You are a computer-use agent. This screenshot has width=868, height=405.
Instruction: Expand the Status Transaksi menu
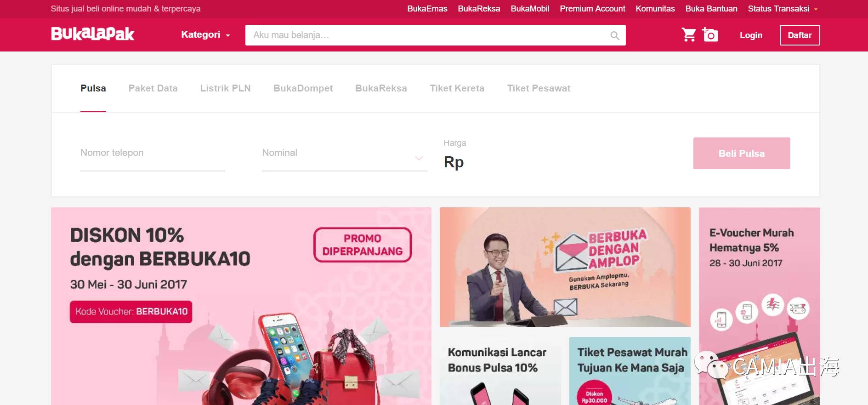783,9
